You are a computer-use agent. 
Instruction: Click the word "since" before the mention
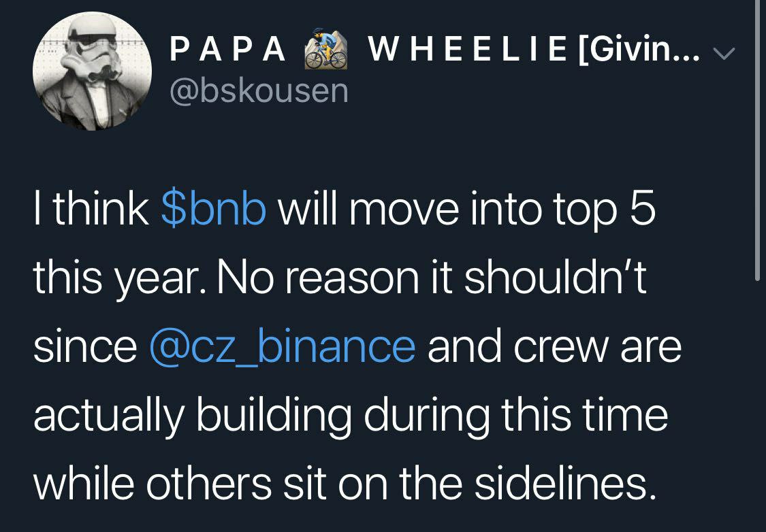86,347
